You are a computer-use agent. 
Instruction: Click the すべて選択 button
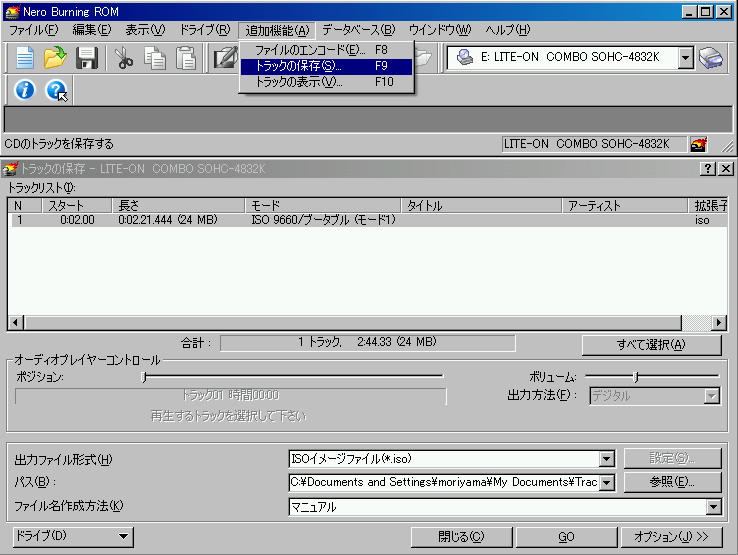pos(652,345)
